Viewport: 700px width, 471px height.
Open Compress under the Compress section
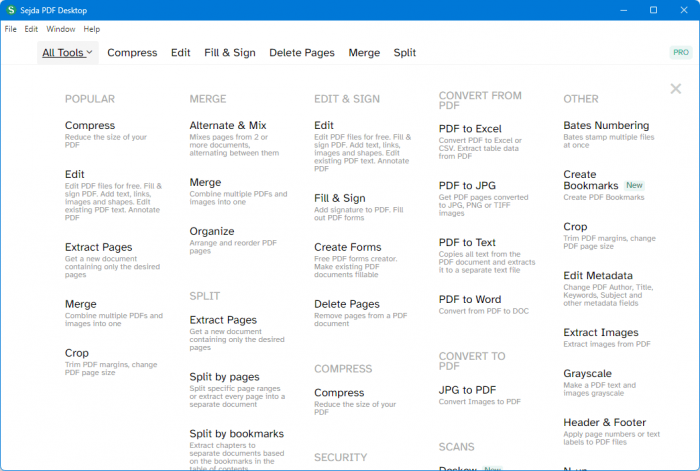[x=339, y=393]
